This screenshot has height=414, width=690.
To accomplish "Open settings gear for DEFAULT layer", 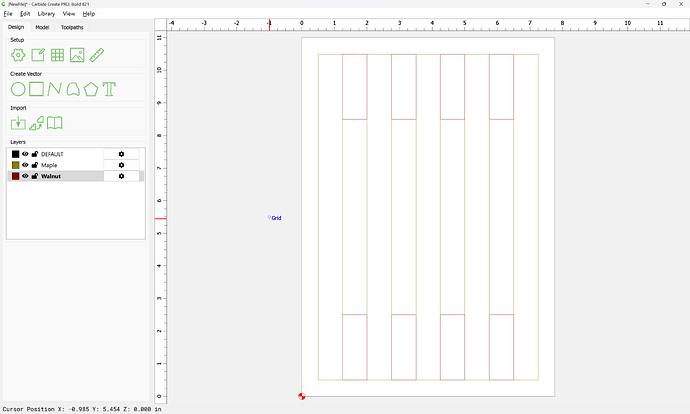I will click(x=121, y=154).
